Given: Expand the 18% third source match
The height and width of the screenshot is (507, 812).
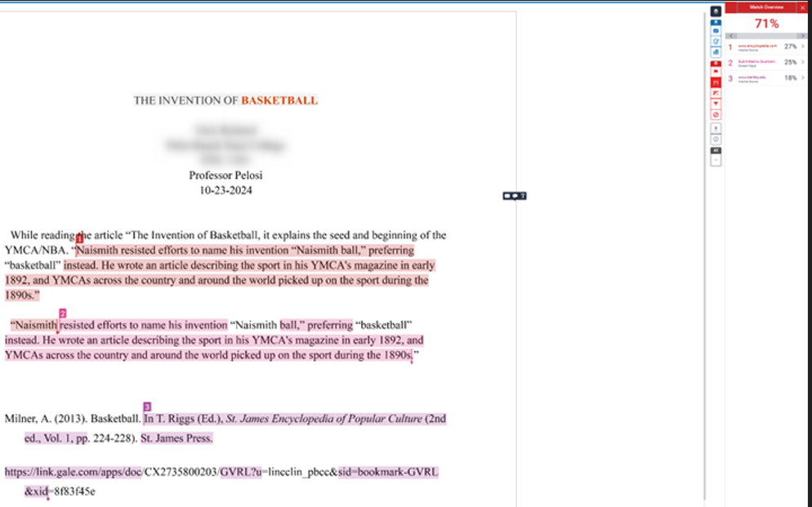Looking at the screenshot, I should tap(804, 78).
